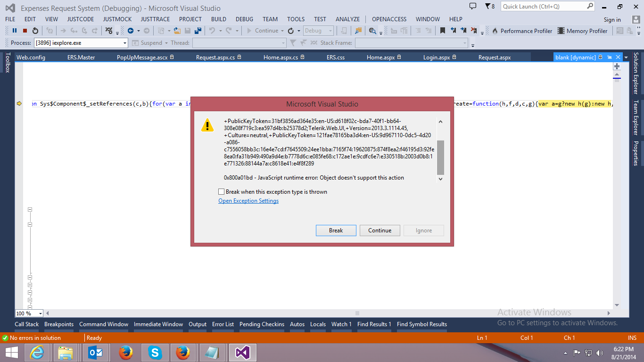Click the Navigate Backward blue arrow icon

pyautogui.click(x=131, y=31)
